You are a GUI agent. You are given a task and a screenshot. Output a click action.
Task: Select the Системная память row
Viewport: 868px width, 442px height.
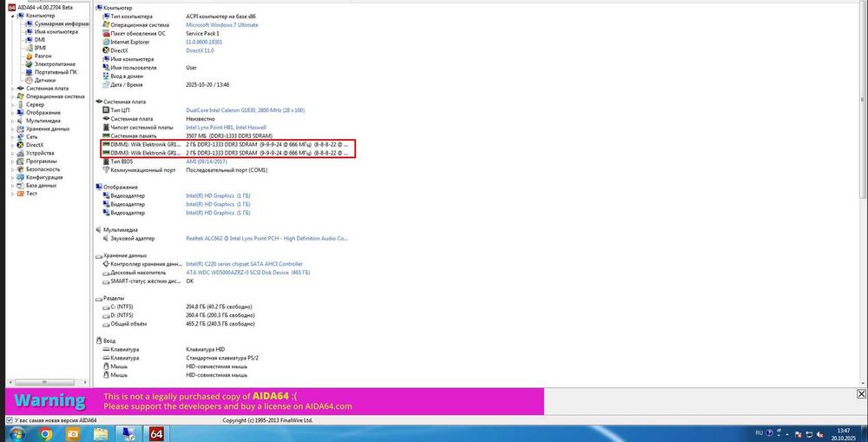(188, 135)
